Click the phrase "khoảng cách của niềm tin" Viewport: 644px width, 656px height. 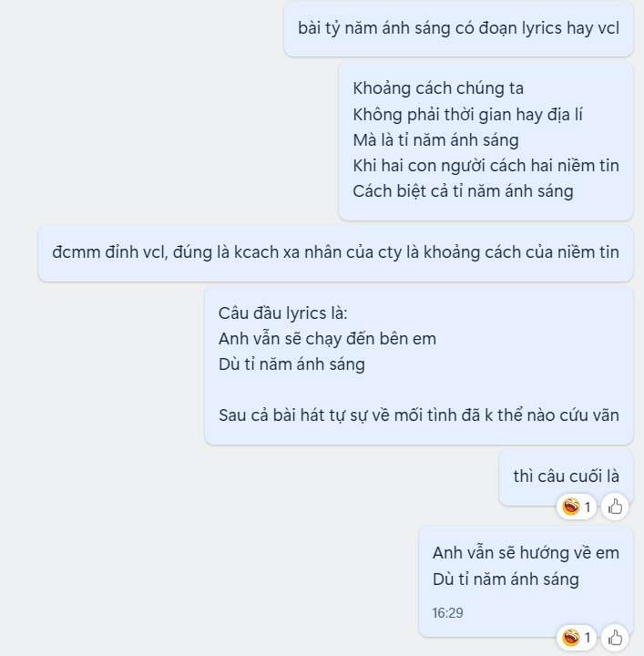pyautogui.click(x=521, y=252)
